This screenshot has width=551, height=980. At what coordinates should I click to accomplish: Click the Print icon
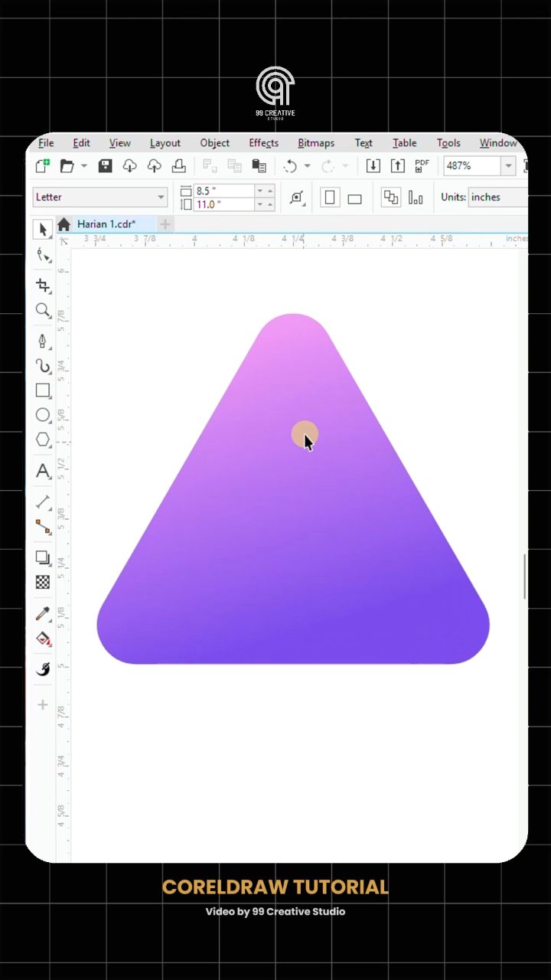coord(178,165)
